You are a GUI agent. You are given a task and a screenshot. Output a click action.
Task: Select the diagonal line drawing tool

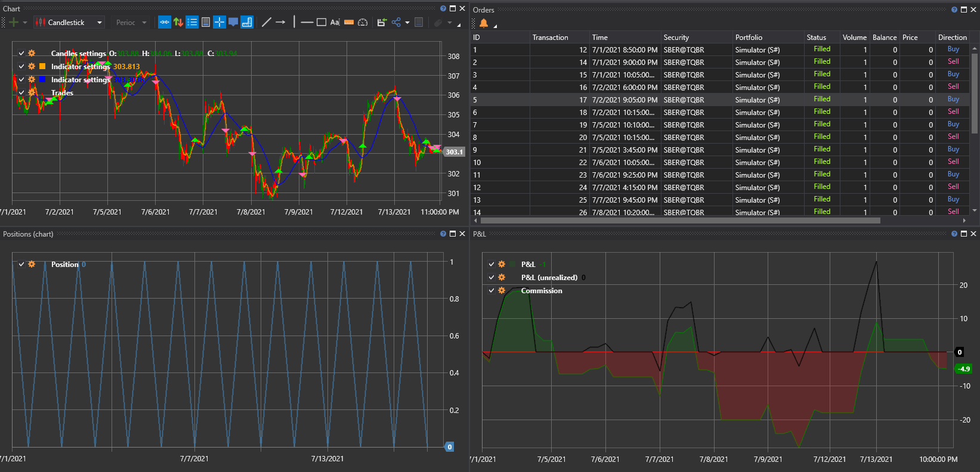(x=267, y=23)
